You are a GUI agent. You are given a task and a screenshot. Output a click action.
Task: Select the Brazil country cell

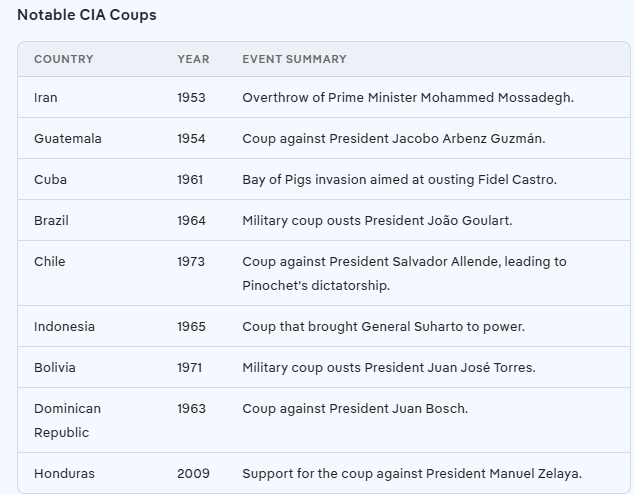(51, 220)
